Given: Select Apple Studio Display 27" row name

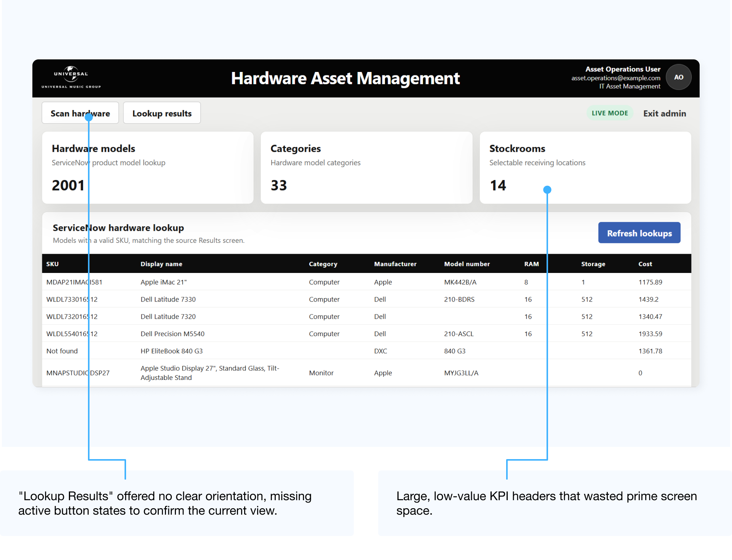Looking at the screenshot, I should pyautogui.click(x=210, y=373).
